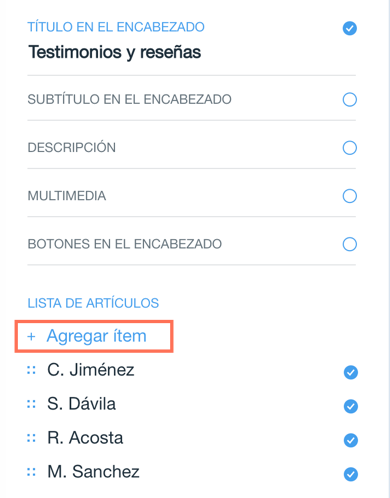Click the drag handle beside M. Sanchez
Image resolution: width=390 pixels, height=498 pixels.
click(31, 472)
